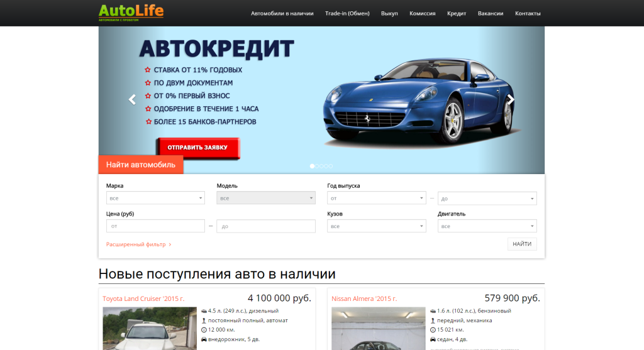
Task: Open 'Trade-in (Обмен)' menu item
Action: point(347,14)
